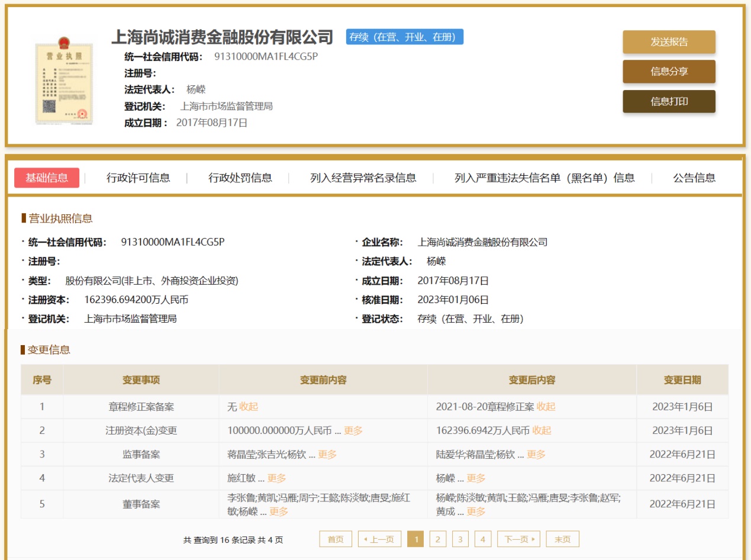Expand 施红敏 entry with 更多
The image size is (751, 560).
[x=276, y=478]
